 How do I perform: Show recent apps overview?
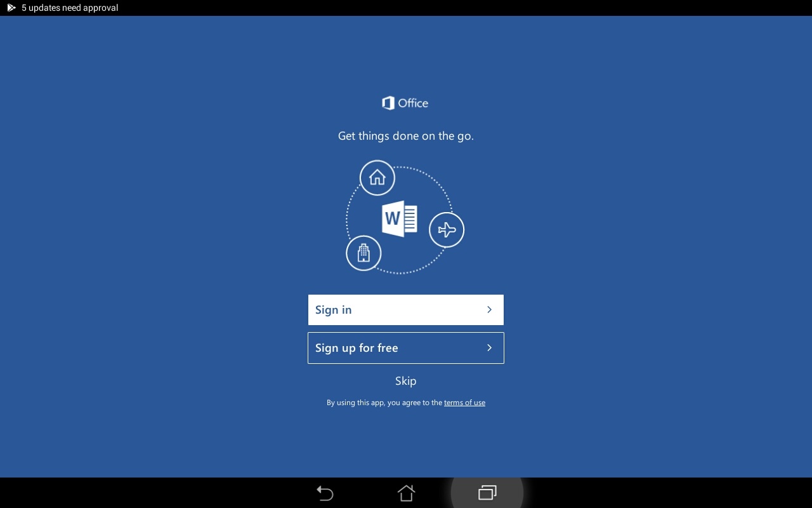click(x=487, y=493)
